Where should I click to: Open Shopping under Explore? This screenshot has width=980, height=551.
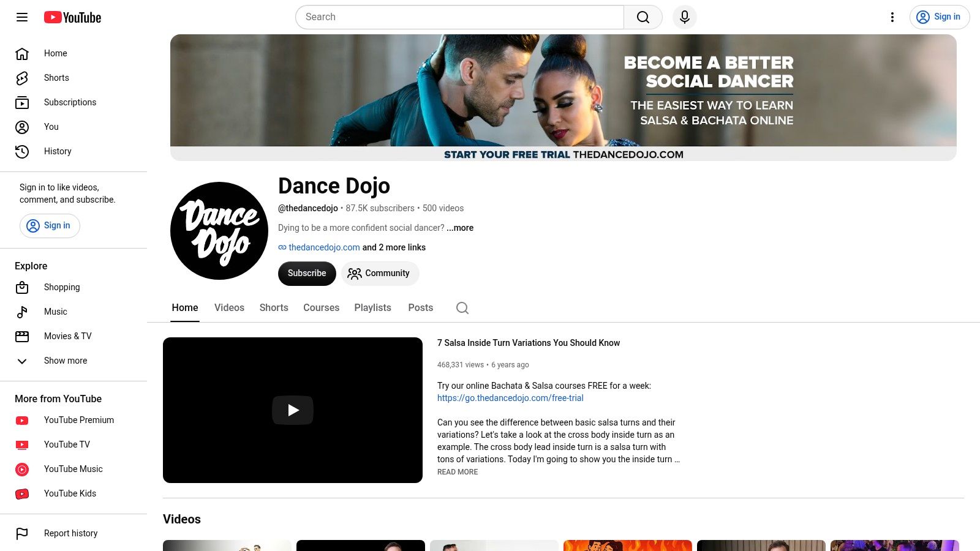pyautogui.click(x=73, y=287)
